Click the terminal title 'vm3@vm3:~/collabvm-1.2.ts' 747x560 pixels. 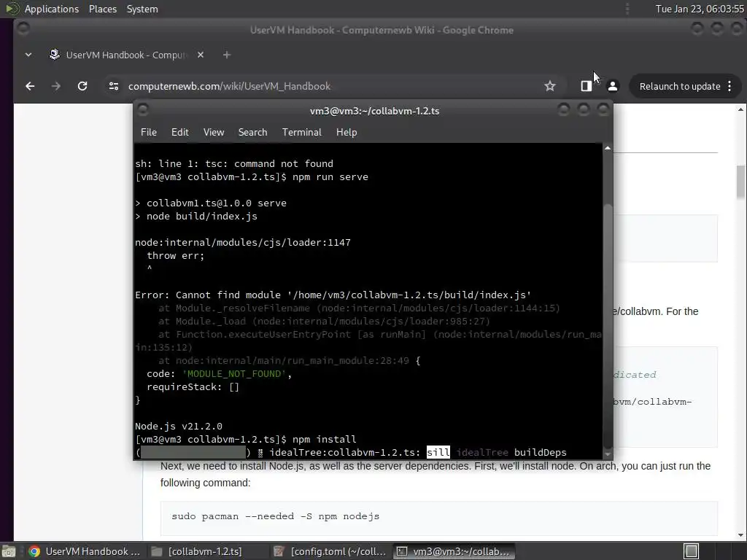pos(374,111)
